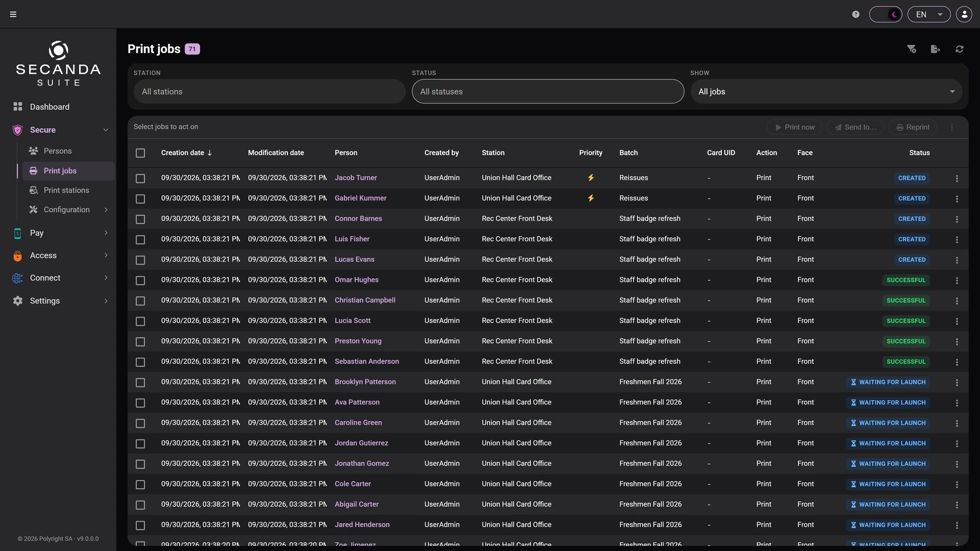
Task: Open Print stations page
Action: 68,190
